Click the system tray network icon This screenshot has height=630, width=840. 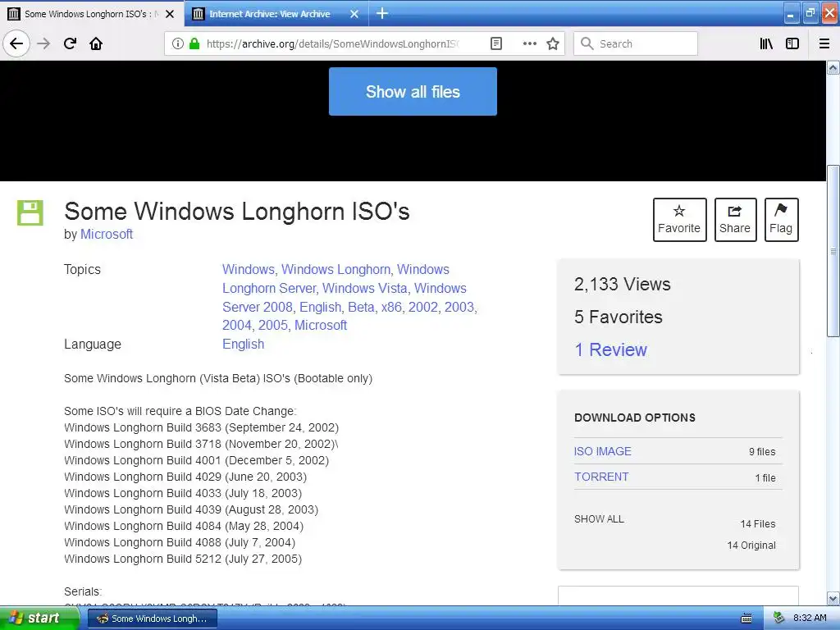click(x=779, y=619)
